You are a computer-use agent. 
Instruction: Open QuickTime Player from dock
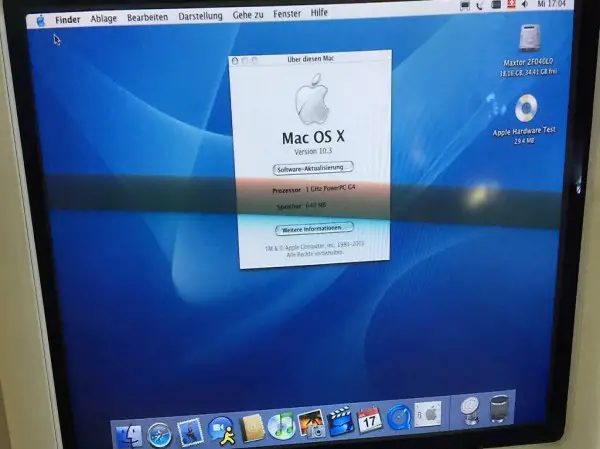click(399, 416)
